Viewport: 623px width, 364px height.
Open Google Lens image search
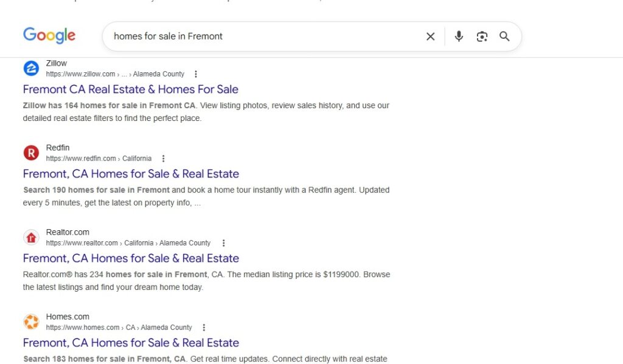pyautogui.click(x=482, y=36)
